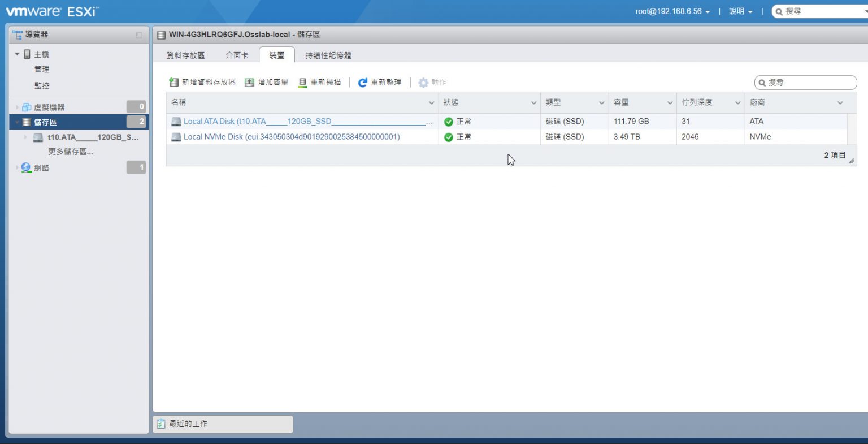Open the 名稱 column filter dropdown

(x=431, y=102)
